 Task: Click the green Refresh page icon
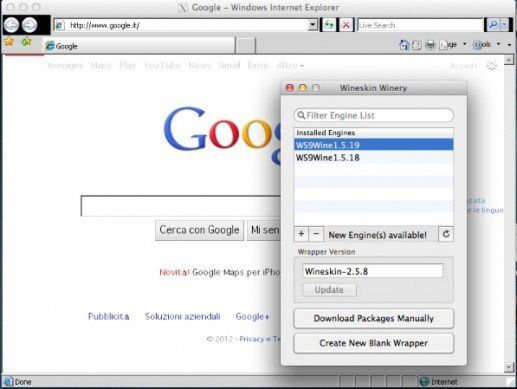(x=329, y=25)
